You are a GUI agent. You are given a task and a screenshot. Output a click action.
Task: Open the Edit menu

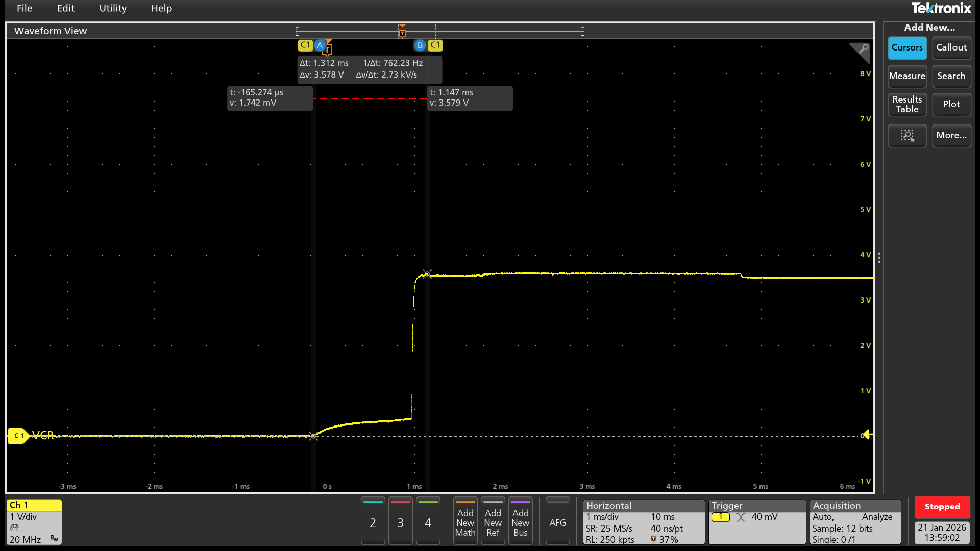coord(65,8)
